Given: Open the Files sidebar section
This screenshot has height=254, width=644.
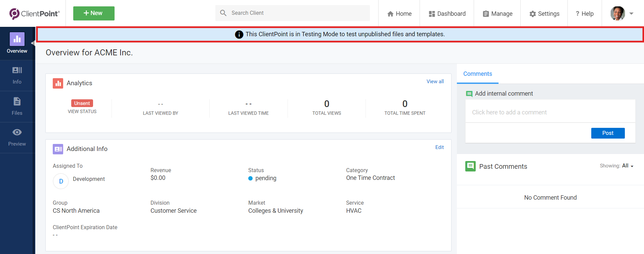Looking at the screenshot, I should pos(17,107).
